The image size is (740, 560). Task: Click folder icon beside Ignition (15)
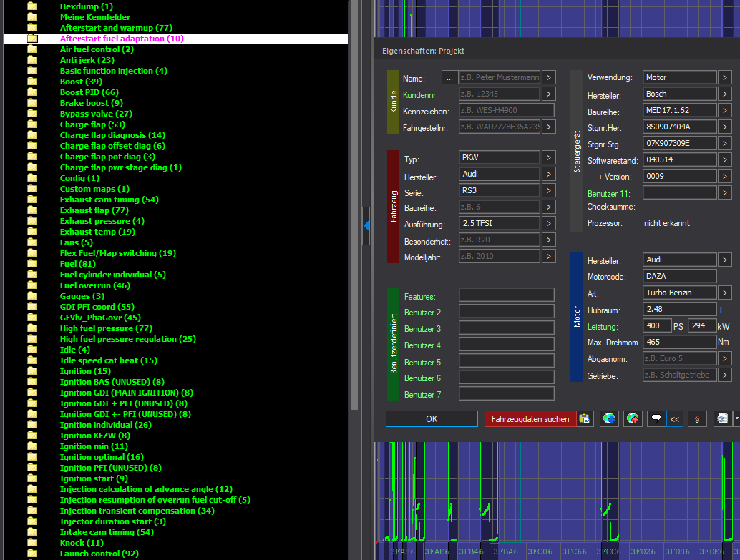(32, 370)
